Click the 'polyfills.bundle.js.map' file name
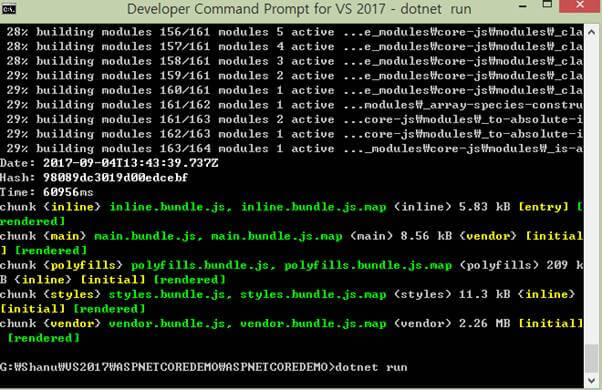The image size is (602, 390). point(368,265)
